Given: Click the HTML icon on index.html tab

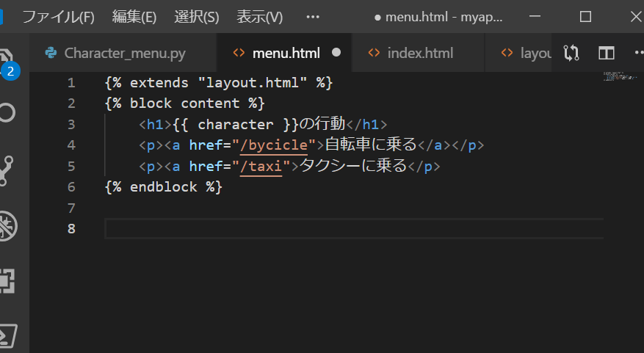Looking at the screenshot, I should tap(374, 53).
